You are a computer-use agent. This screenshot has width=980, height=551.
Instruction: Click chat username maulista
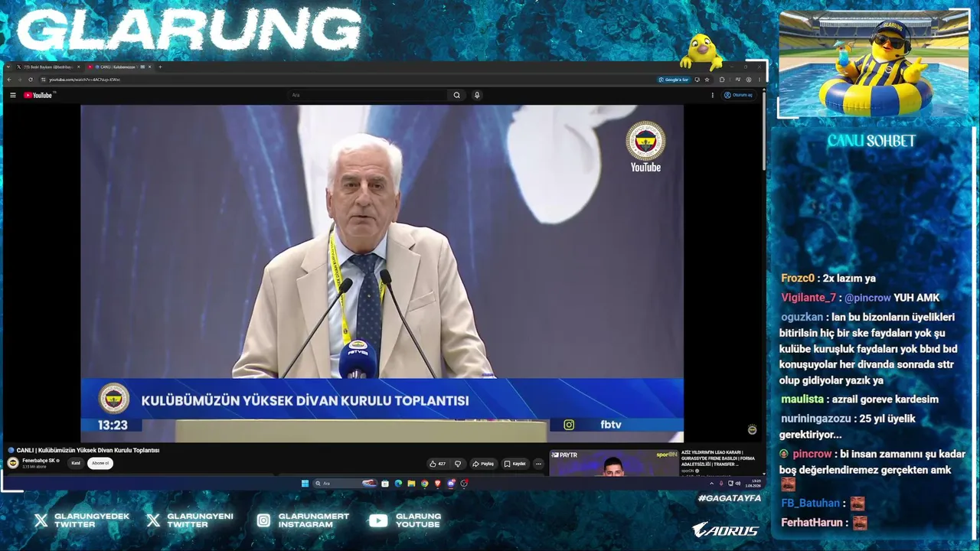[802, 399]
